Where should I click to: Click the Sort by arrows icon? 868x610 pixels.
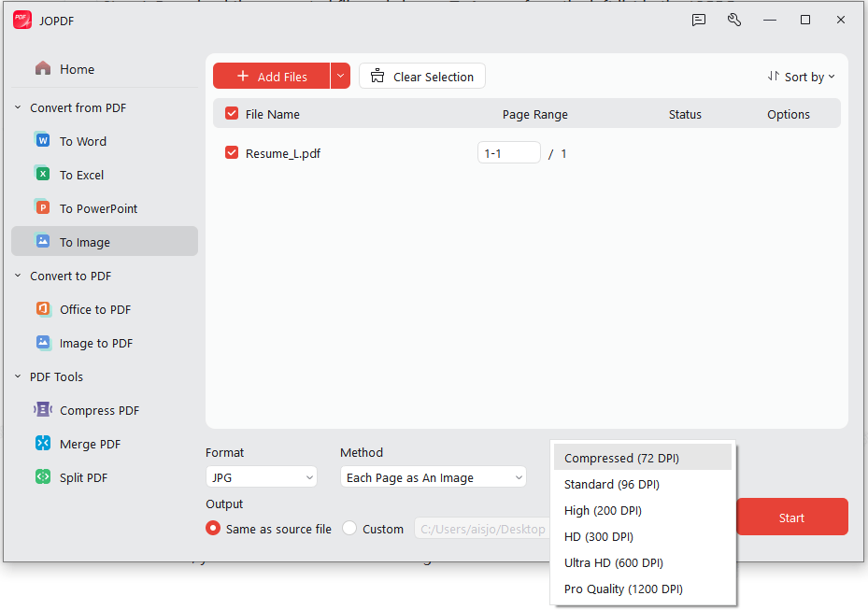click(x=774, y=76)
